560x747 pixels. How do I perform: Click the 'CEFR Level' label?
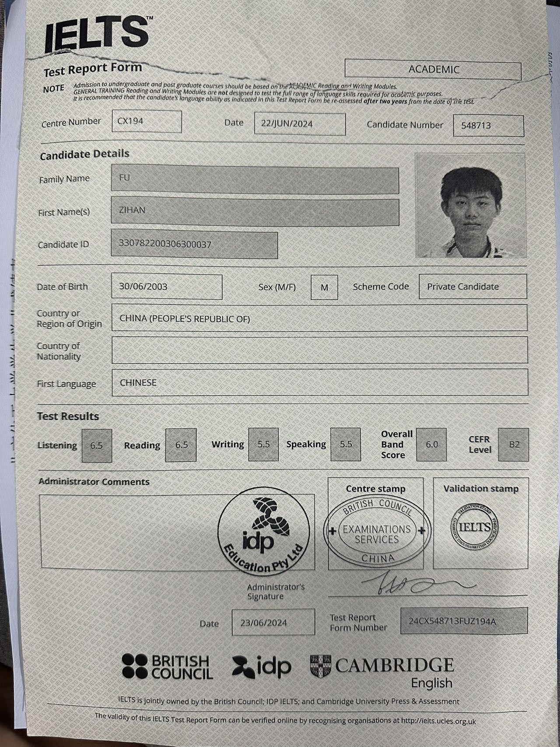point(480,444)
